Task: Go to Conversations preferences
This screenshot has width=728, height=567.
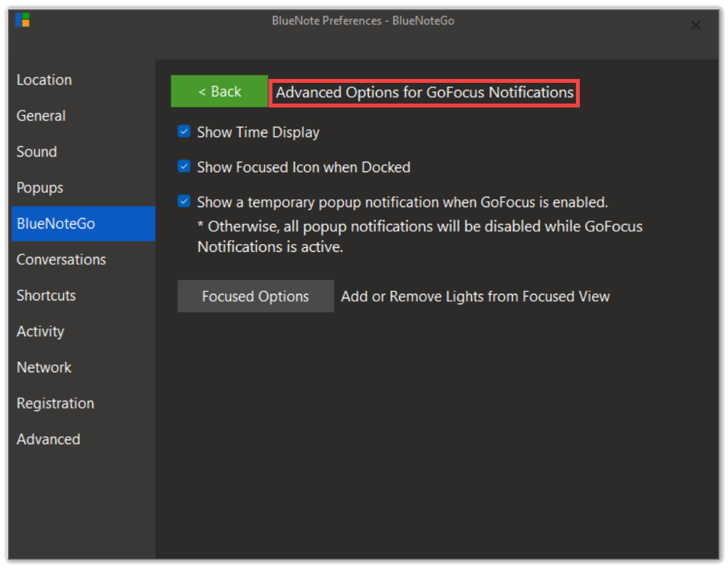Action: pos(83,260)
